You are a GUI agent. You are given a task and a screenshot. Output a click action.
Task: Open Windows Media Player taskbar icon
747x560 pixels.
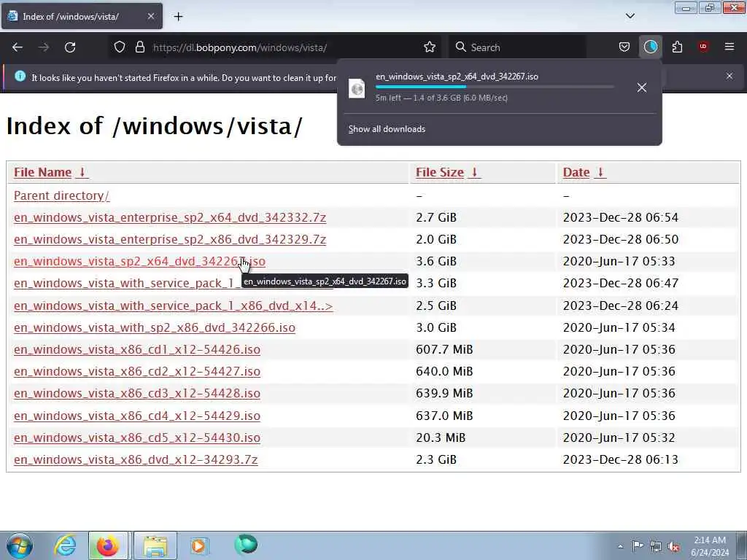198,545
